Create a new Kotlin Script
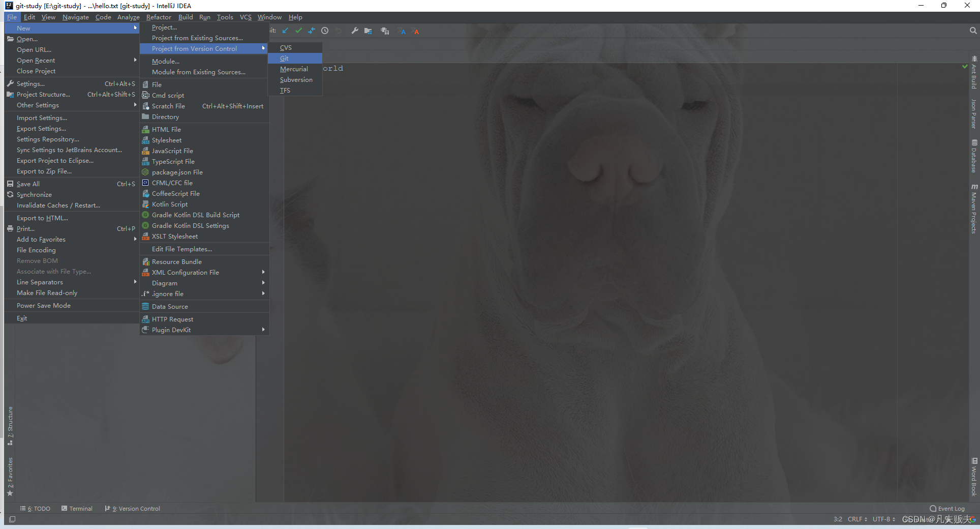 [x=204, y=204]
